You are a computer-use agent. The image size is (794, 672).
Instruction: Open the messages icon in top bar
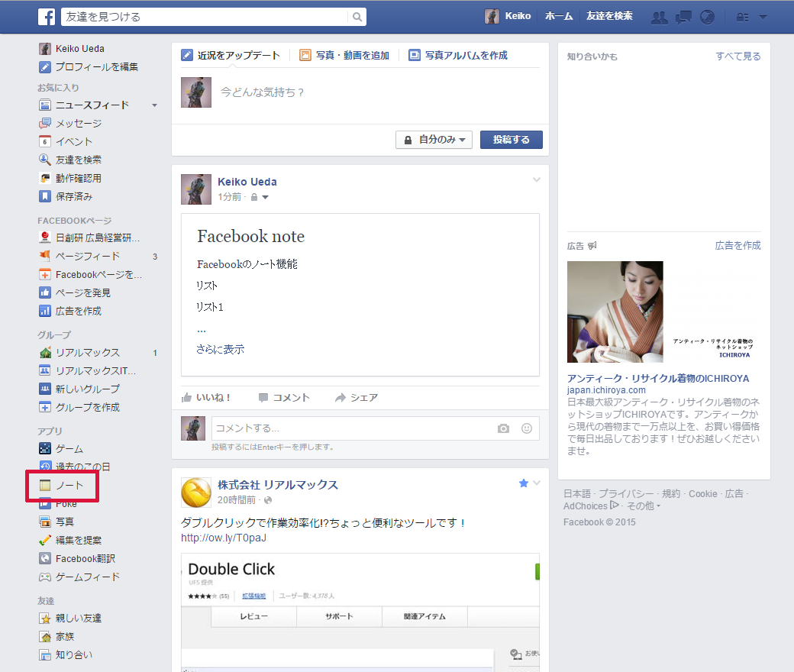(683, 18)
